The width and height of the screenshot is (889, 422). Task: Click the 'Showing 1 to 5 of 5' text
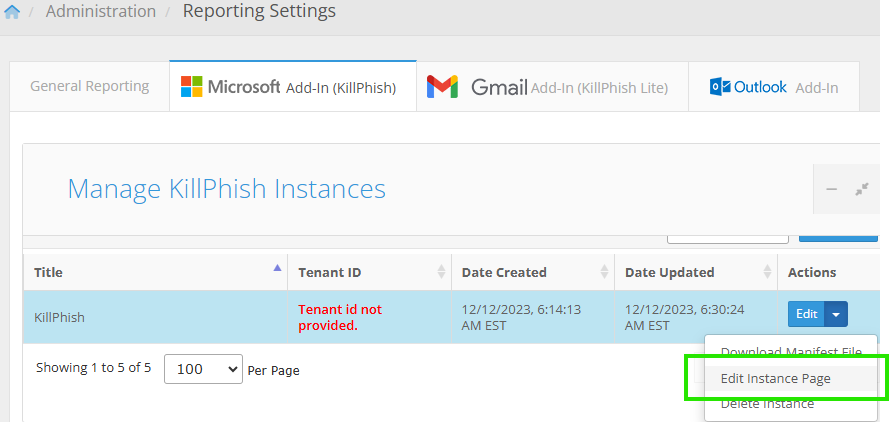tap(94, 368)
